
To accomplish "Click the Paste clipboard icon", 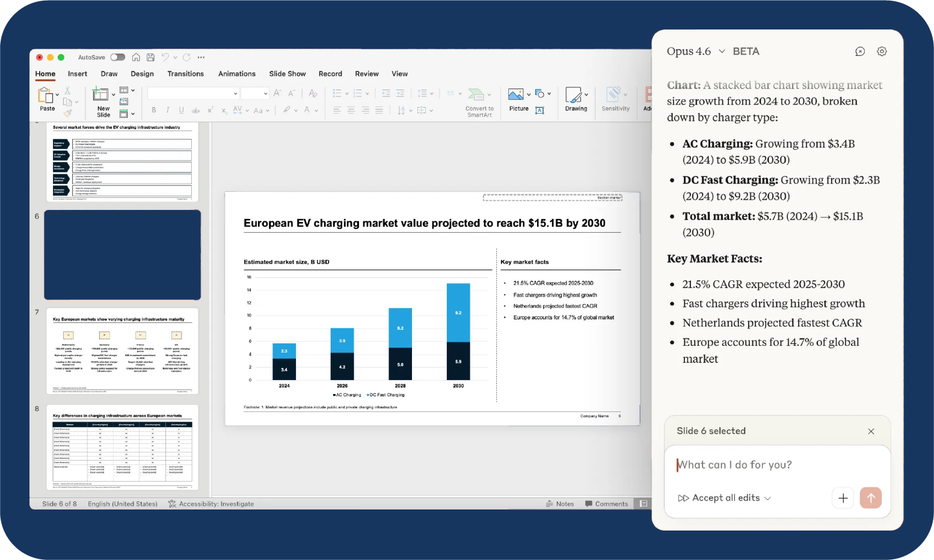I will tap(47, 96).
